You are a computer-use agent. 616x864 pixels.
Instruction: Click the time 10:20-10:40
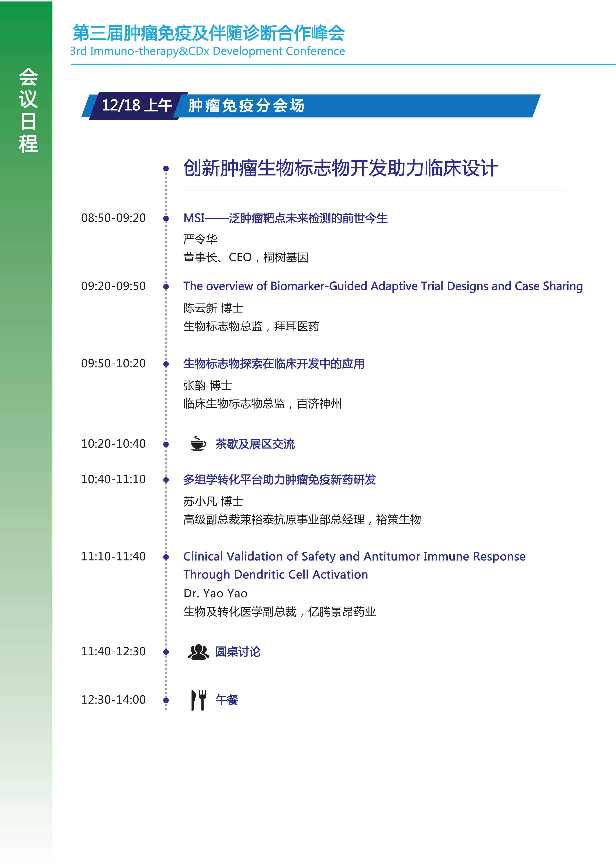(x=113, y=444)
